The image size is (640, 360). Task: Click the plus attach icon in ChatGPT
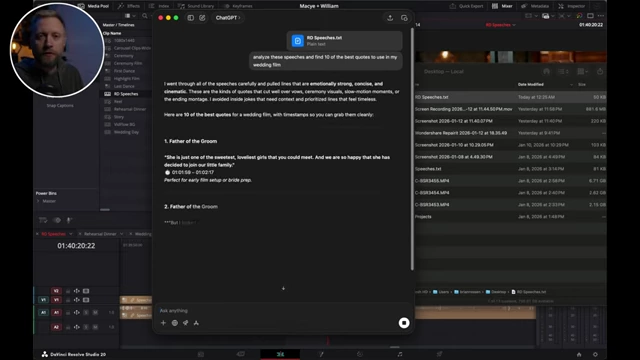(163, 323)
